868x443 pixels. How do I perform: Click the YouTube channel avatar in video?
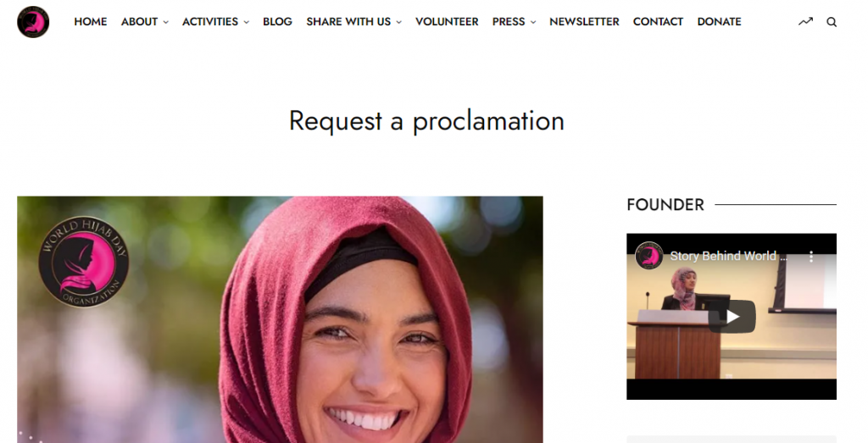(648, 256)
